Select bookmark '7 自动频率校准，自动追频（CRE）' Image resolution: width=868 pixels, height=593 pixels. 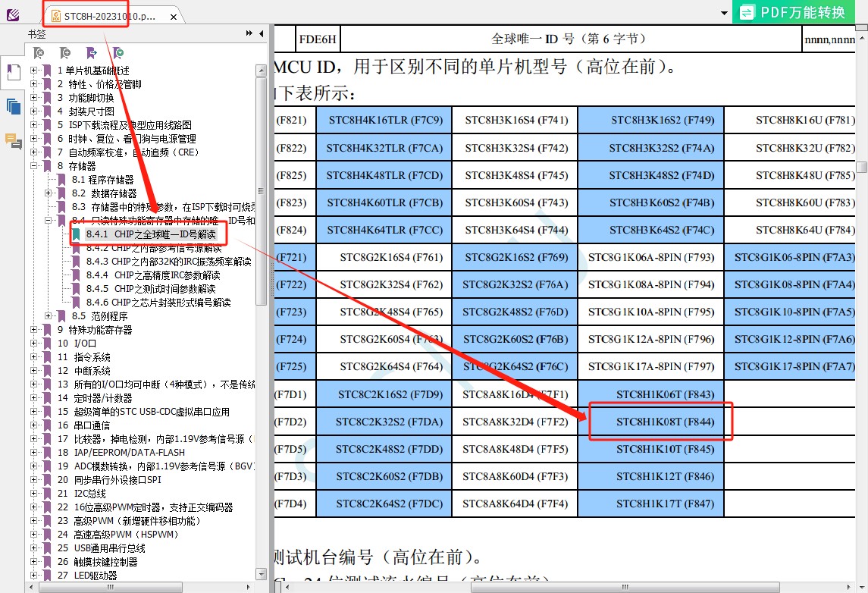(x=128, y=152)
